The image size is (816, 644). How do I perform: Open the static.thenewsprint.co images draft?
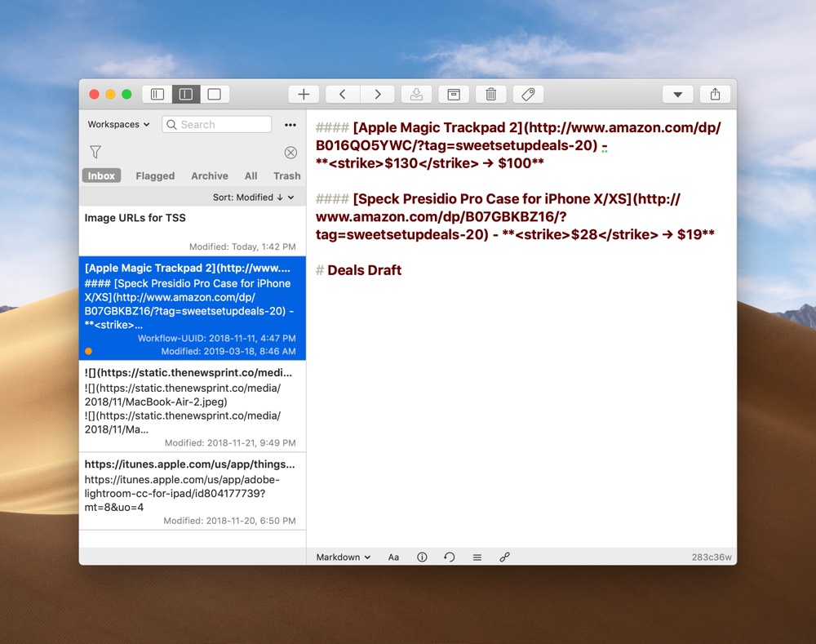pyautogui.click(x=192, y=406)
